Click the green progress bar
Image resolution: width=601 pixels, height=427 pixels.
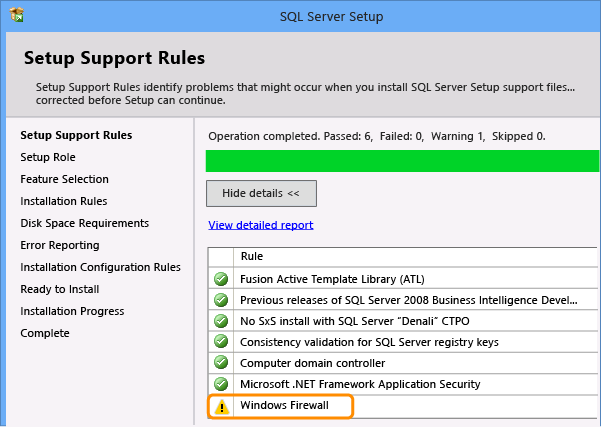tap(402, 161)
